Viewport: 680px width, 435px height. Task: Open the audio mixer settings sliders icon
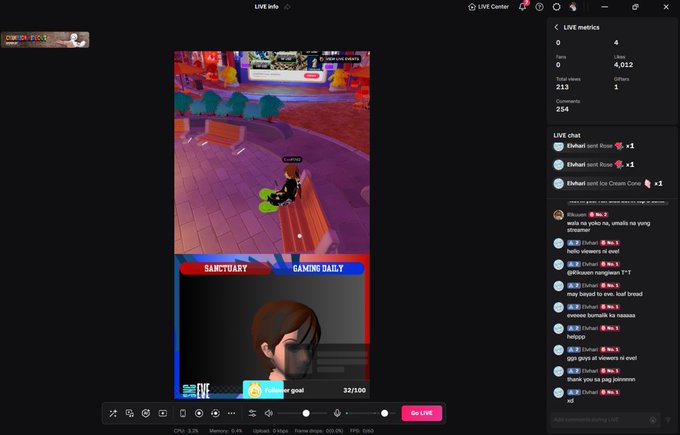tap(252, 413)
